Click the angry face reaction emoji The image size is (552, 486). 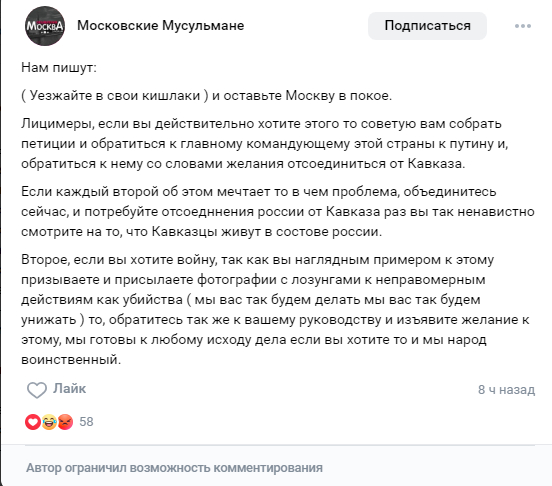click(65, 422)
